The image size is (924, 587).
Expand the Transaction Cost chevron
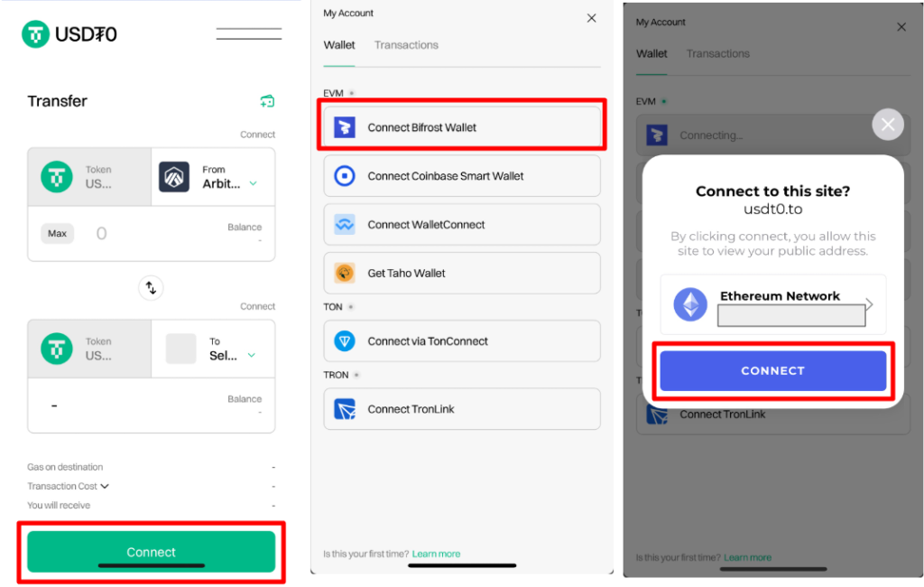(x=105, y=486)
